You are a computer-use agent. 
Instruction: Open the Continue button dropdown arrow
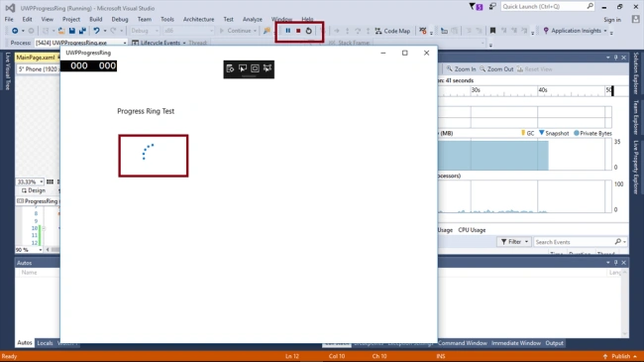255,31
